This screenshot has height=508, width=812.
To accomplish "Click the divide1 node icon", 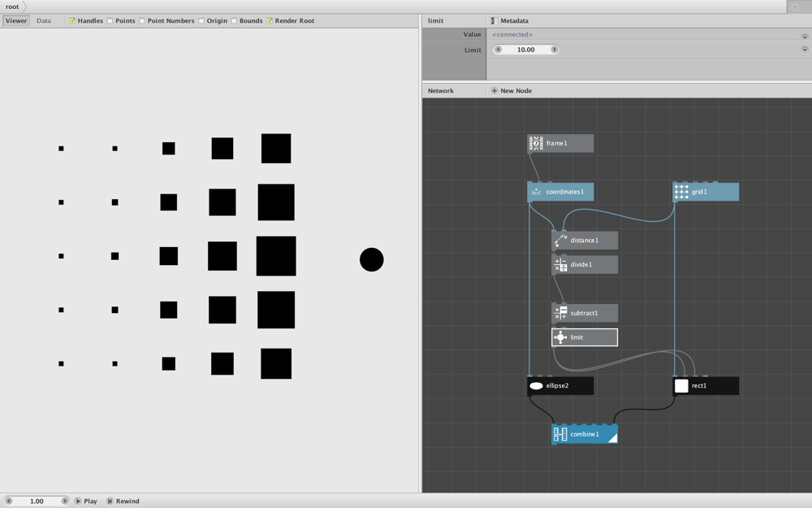I will coord(560,264).
